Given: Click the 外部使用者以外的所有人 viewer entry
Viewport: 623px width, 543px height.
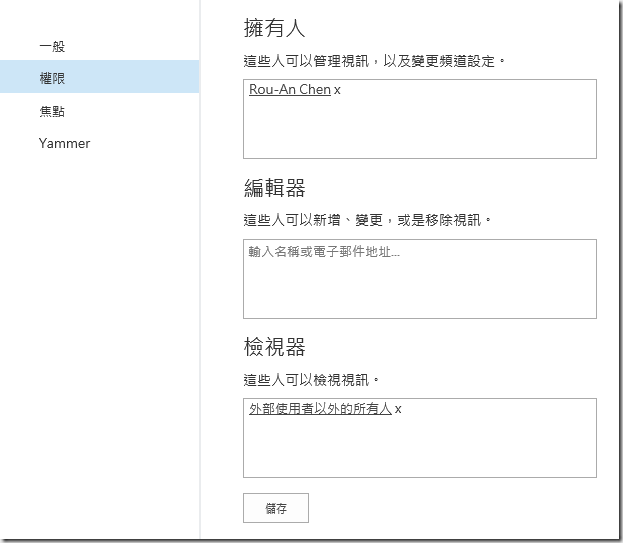Looking at the screenshot, I should [x=320, y=409].
